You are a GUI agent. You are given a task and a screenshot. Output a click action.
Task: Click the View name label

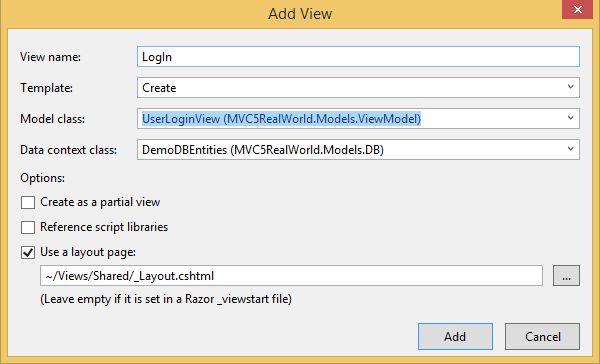pos(51,57)
